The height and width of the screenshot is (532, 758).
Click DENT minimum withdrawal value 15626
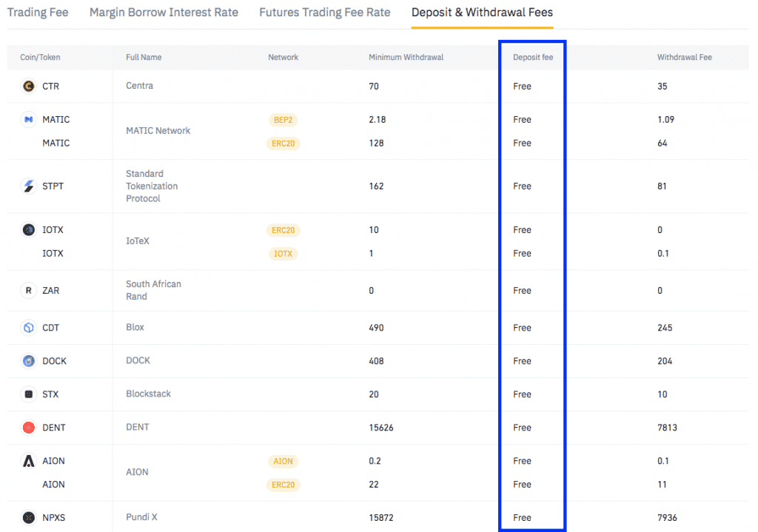click(381, 428)
